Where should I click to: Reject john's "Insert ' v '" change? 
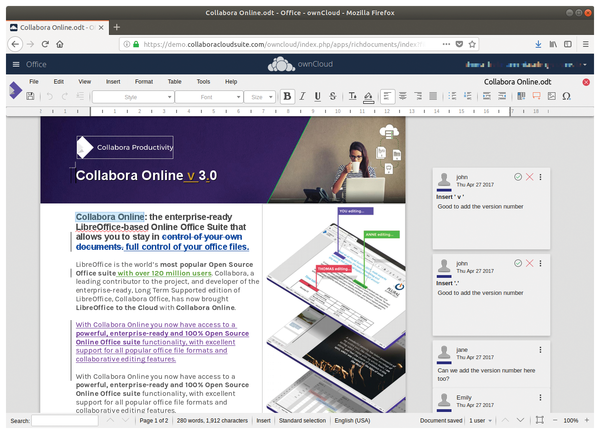pos(530,177)
